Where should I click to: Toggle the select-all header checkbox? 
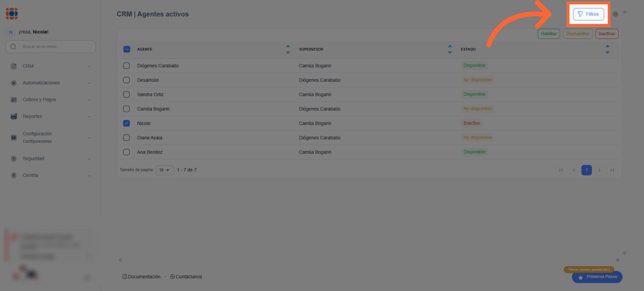(127, 49)
